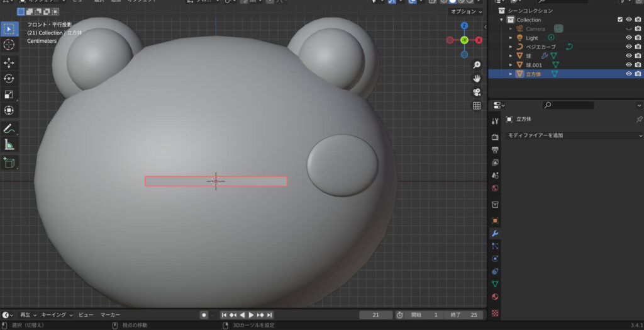This screenshot has width=644, height=330.
Task: Open the モディファイアーを追加 dropdown
Action: [x=574, y=135]
